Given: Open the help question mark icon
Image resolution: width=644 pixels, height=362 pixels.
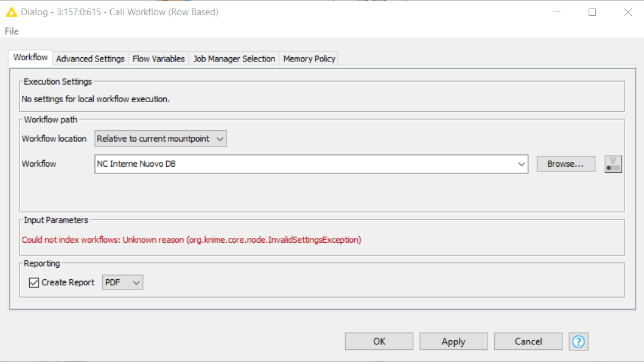Looking at the screenshot, I should (578, 341).
